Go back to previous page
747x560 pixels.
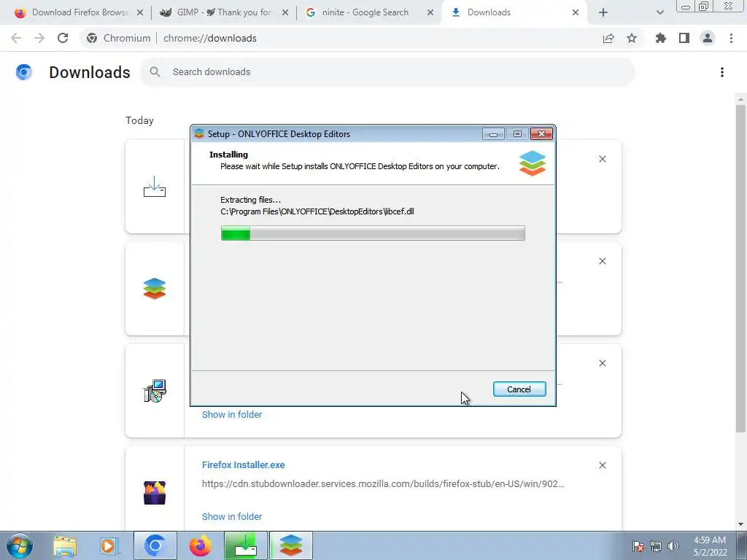coord(16,38)
